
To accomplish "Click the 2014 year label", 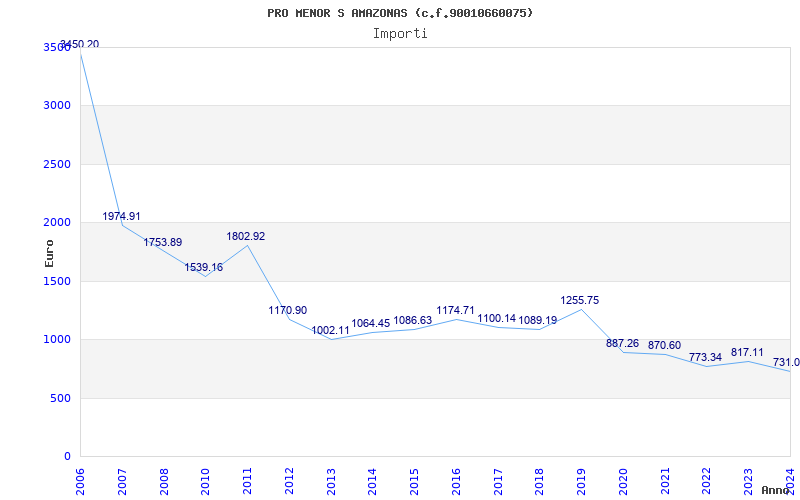I will 372,481.
